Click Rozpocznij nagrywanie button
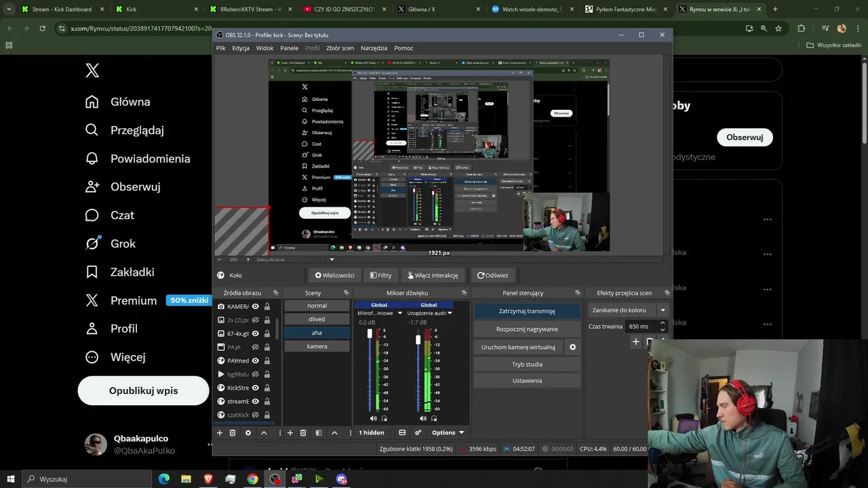This screenshot has width=868, height=488. [527, 329]
